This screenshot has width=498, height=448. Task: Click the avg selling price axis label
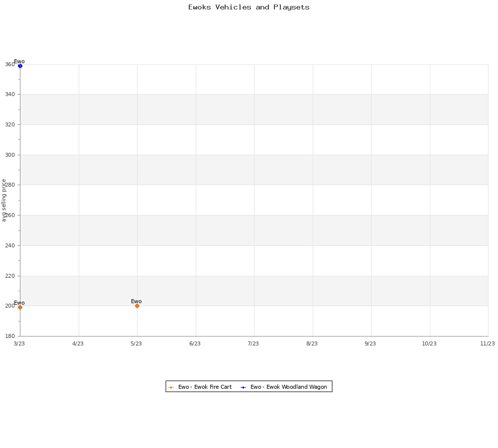(4, 200)
